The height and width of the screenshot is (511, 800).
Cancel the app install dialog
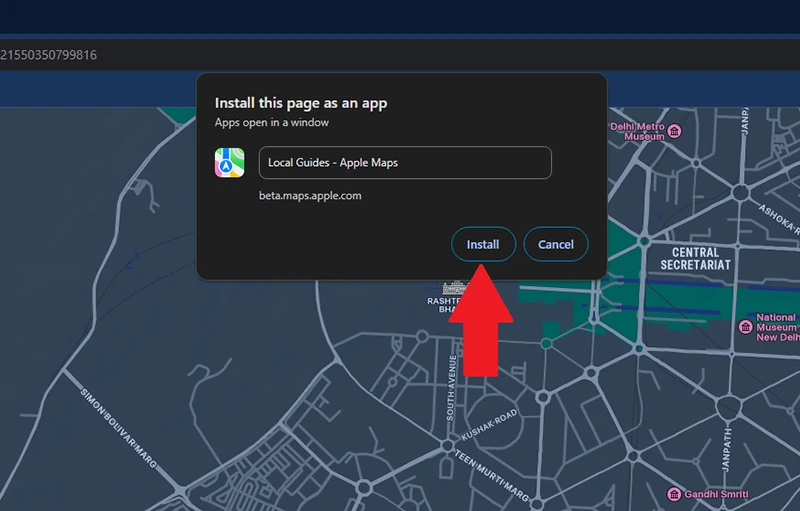pyautogui.click(x=556, y=244)
